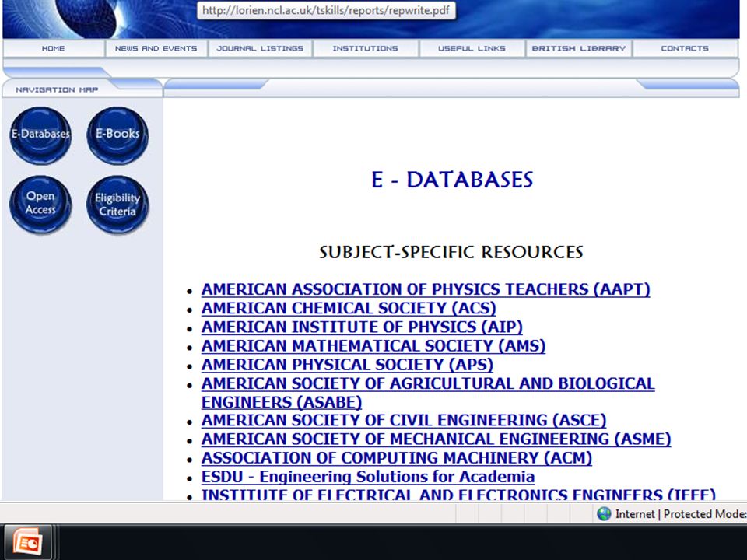Launch PowerPoint from the taskbar
This screenshot has width=747, height=560.
tap(28, 542)
